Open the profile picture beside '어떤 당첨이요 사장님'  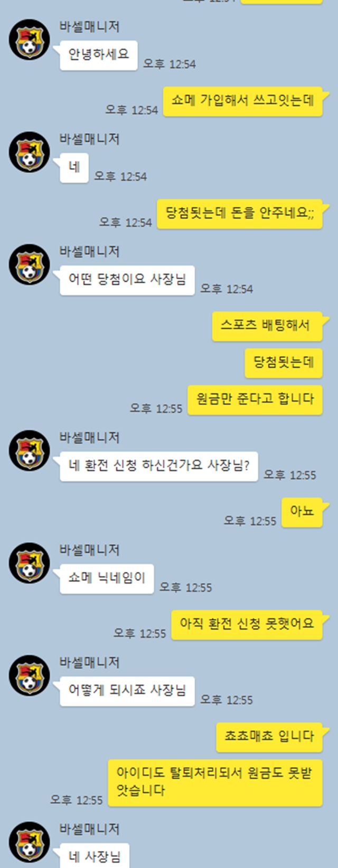coord(30,265)
